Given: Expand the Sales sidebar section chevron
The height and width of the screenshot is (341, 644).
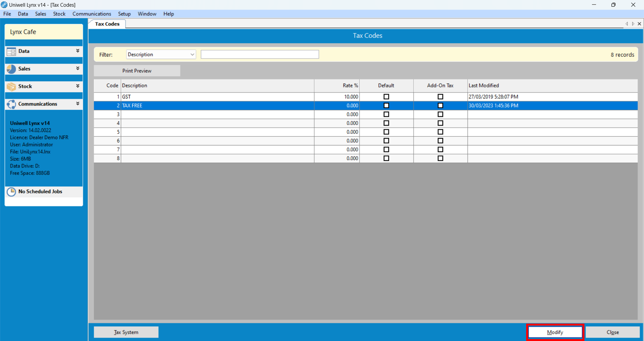Looking at the screenshot, I should (x=78, y=69).
